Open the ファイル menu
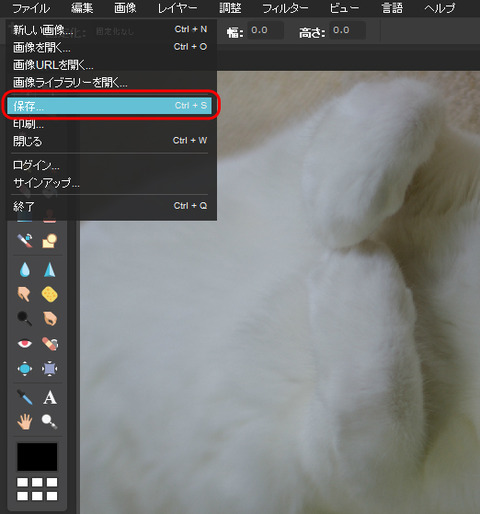Viewport: 480px width, 514px height. coord(31,8)
